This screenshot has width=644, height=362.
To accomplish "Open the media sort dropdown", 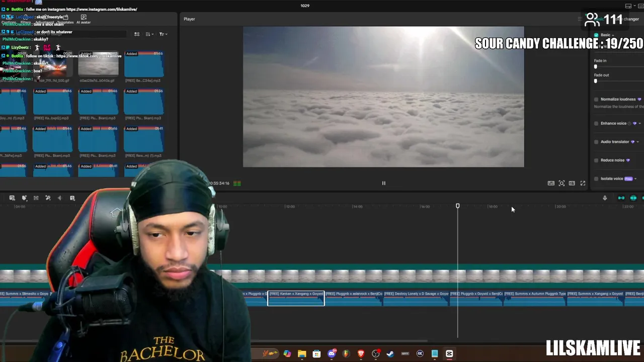I will pyautogui.click(x=149, y=34).
